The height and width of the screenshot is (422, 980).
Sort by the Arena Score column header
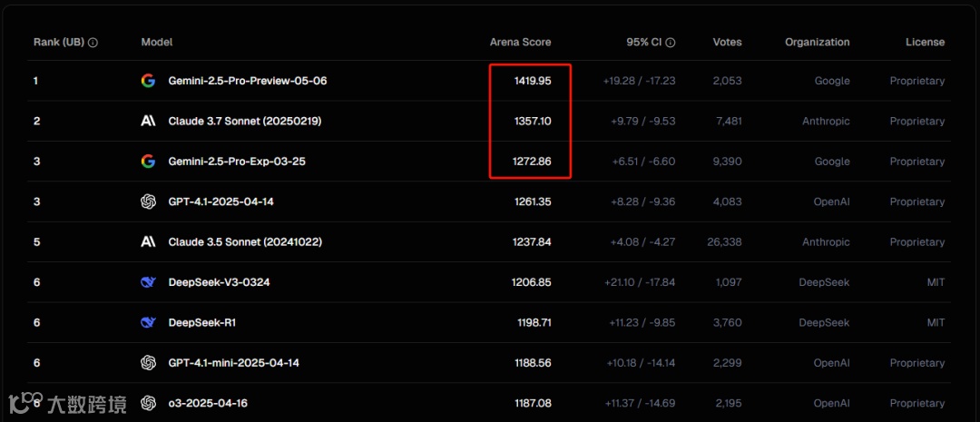[x=521, y=43]
